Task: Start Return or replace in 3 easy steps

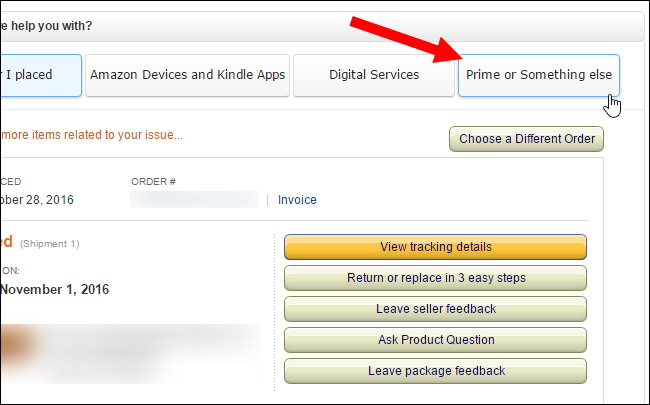Action: point(435,278)
